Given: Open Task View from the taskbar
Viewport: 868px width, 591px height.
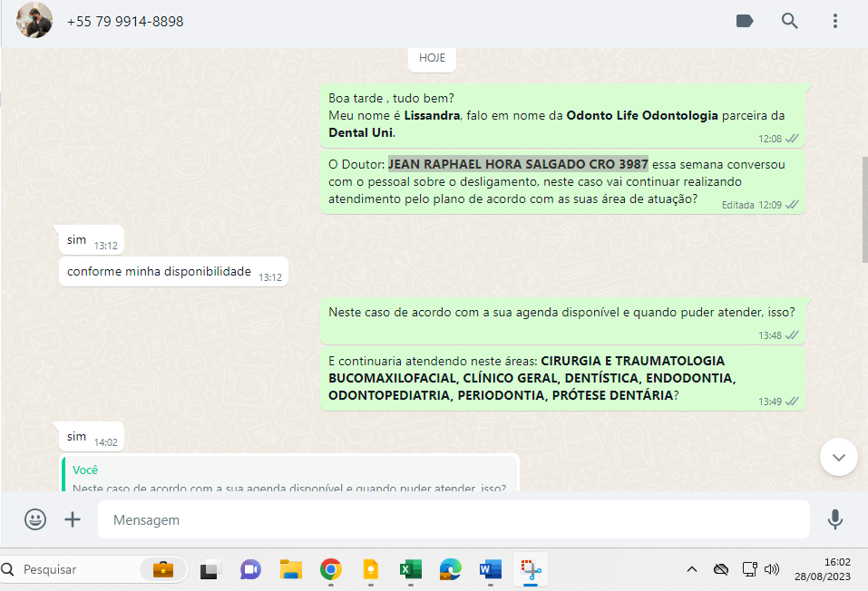Looking at the screenshot, I should pos(210,569).
